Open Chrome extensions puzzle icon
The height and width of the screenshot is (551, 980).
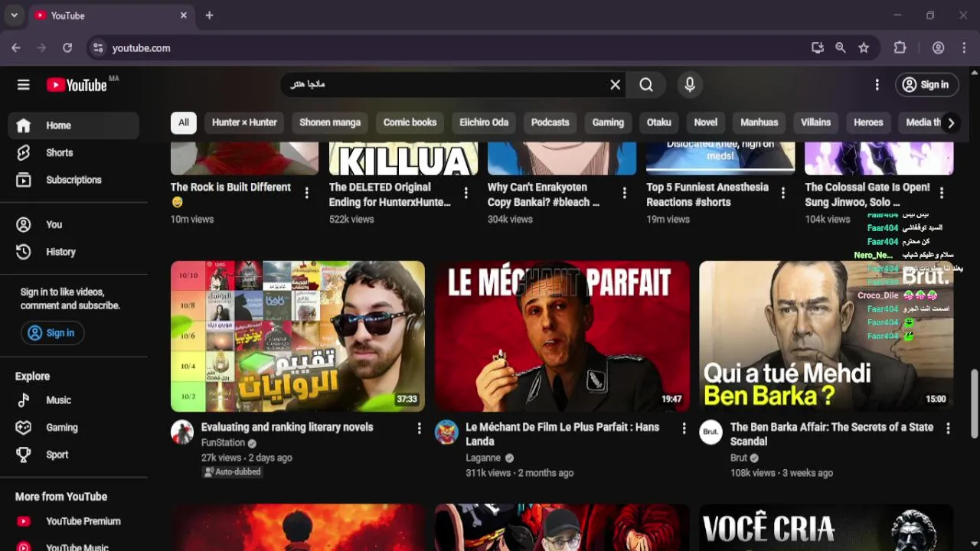[x=900, y=47]
